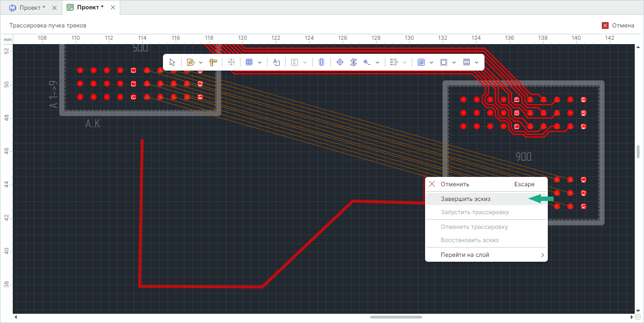
Task: Click the track routing tool icon
Action: tap(191, 62)
